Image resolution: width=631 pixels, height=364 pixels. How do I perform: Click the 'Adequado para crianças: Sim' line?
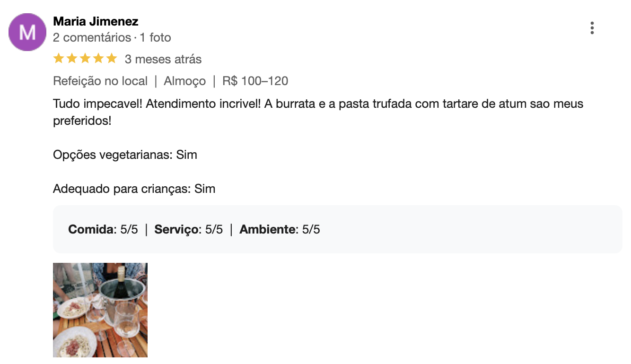tap(134, 189)
